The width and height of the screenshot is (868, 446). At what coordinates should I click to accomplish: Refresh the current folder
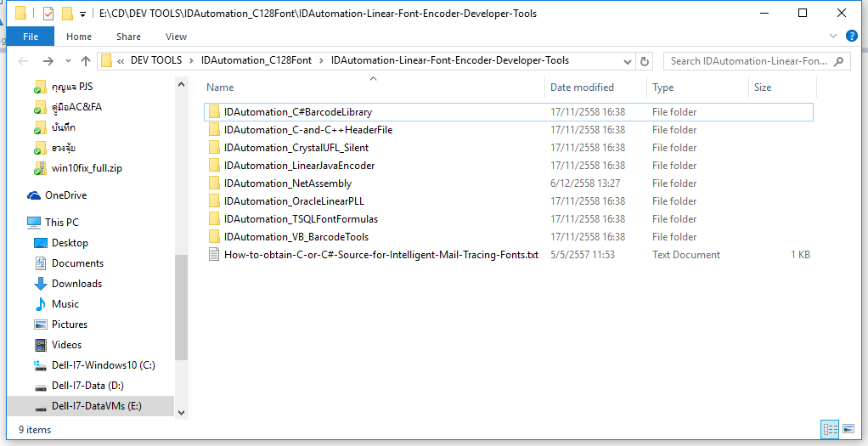coord(645,61)
